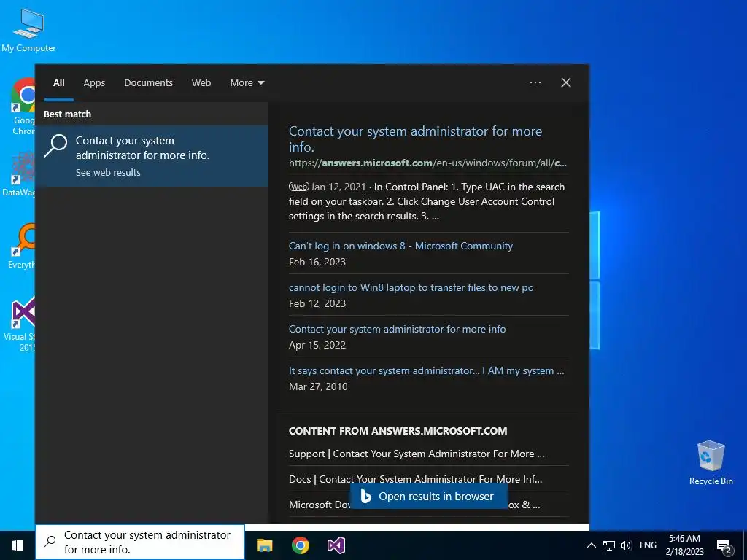Switch to the Web search tab

click(201, 82)
